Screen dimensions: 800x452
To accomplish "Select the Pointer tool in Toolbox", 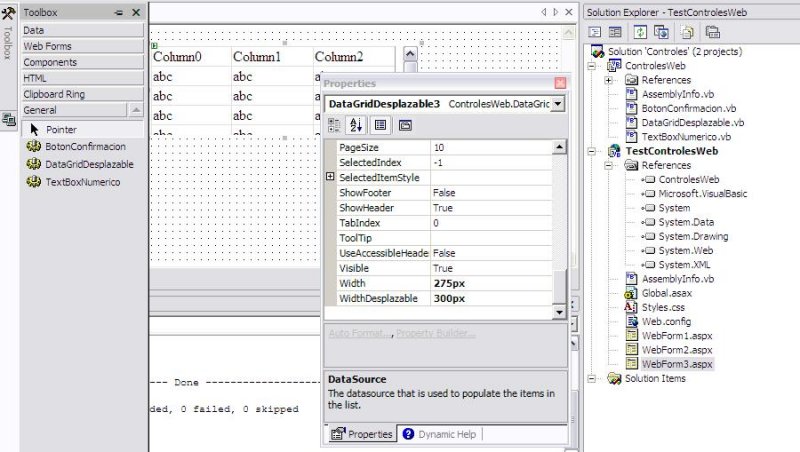I will (x=83, y=130).
